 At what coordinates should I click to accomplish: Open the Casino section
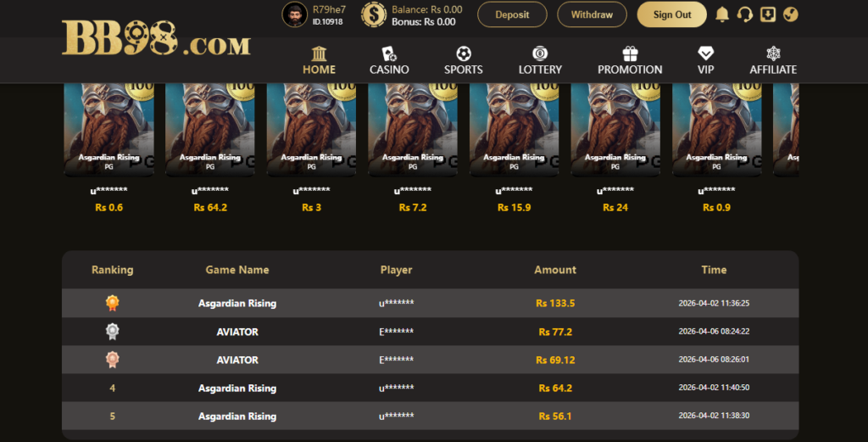tap(389, 61)
